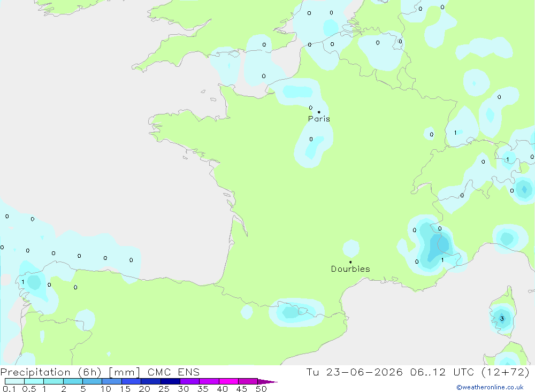The image size is (535, 392).
Task: Click the 'CMC ENS' model label
Action: (x=174, y=372)
